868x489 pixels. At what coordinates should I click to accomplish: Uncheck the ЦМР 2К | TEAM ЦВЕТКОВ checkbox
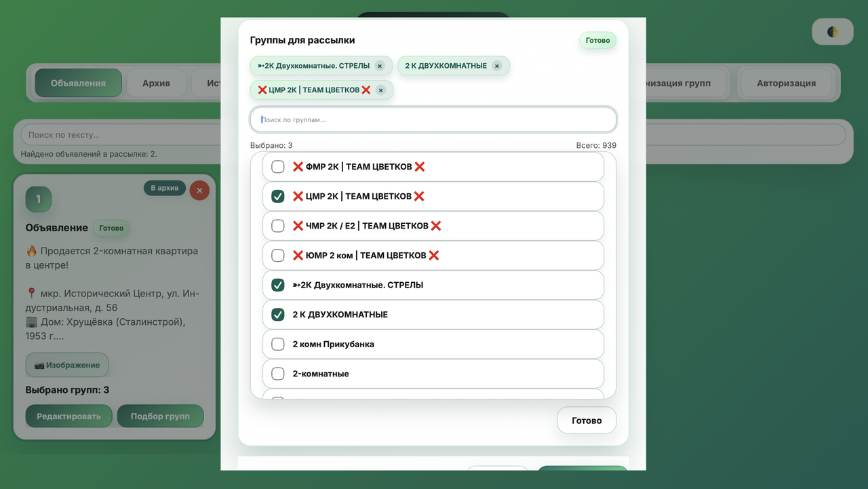[277, 197]
